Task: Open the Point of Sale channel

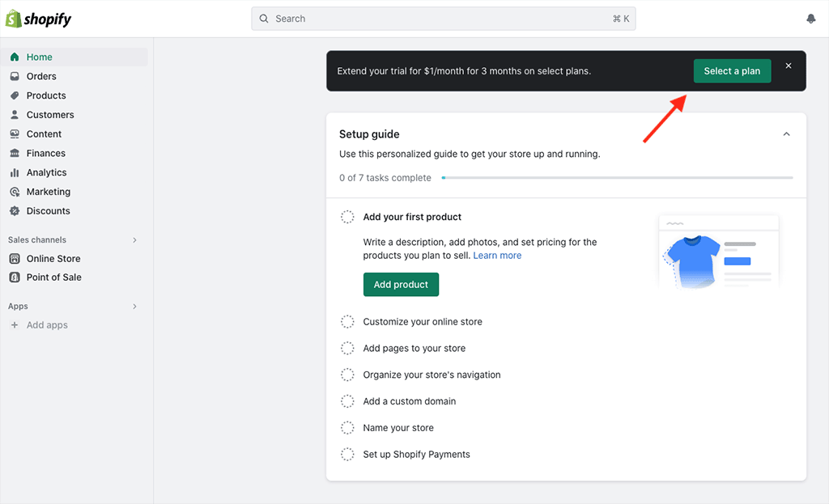Action: click(51, 277)
